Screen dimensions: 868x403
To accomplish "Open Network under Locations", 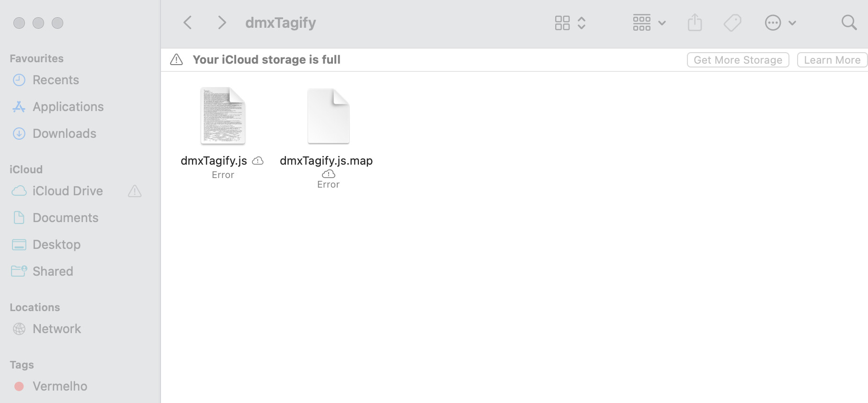I will coord(57,329).
